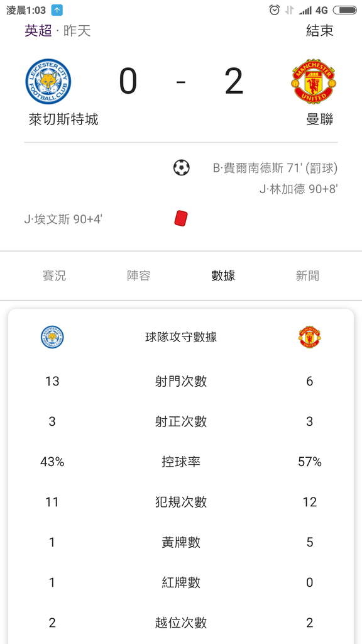Image resolution: width=362 pixels, height=644 pixels.
Task: Tap the battery icon in status bar
Action: coord(345,10)
